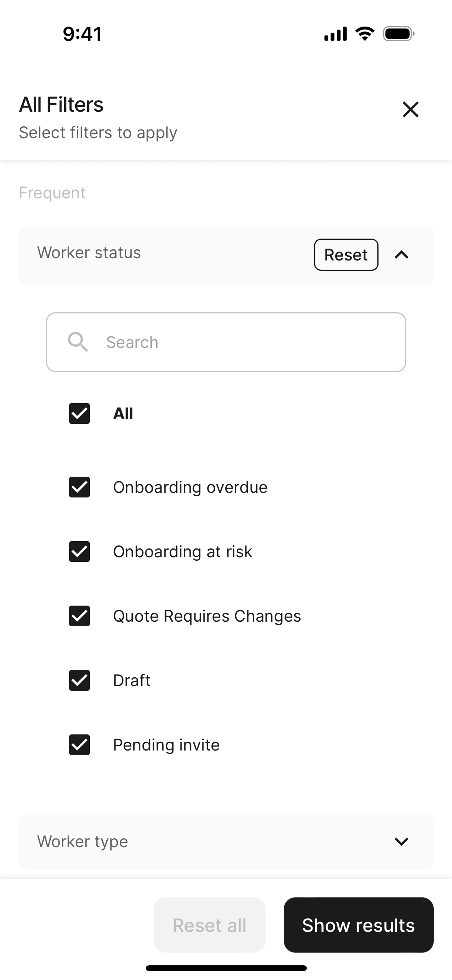Viewport: 452px width, 980px height.
Task: Focus the Search input field
Action: click(243, 342)
